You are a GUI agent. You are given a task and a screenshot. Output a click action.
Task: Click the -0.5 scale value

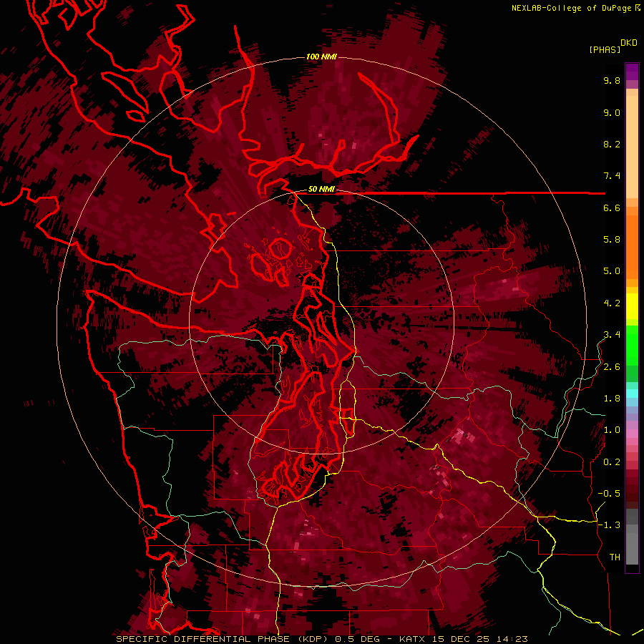click(609, 494)
